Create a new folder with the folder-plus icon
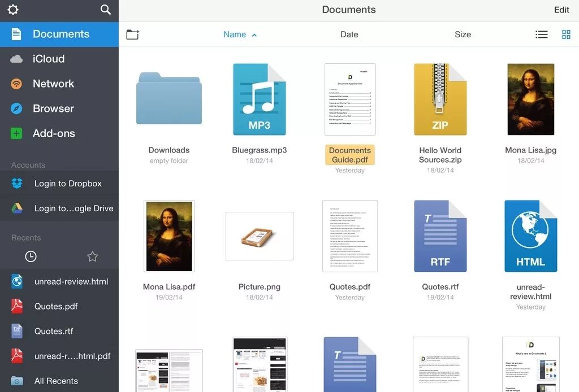The height and width of the screenshot is (392, 579). point(133,34)
